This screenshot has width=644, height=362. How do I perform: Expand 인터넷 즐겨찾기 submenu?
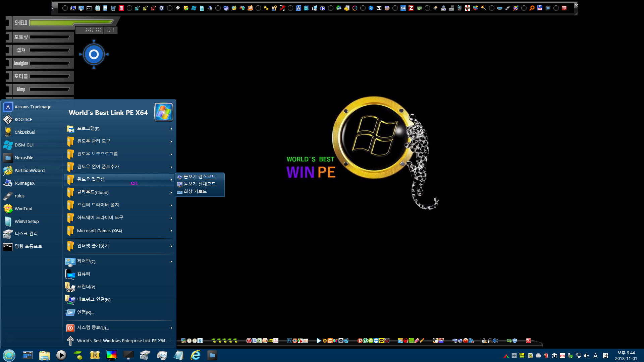point(119,246)
